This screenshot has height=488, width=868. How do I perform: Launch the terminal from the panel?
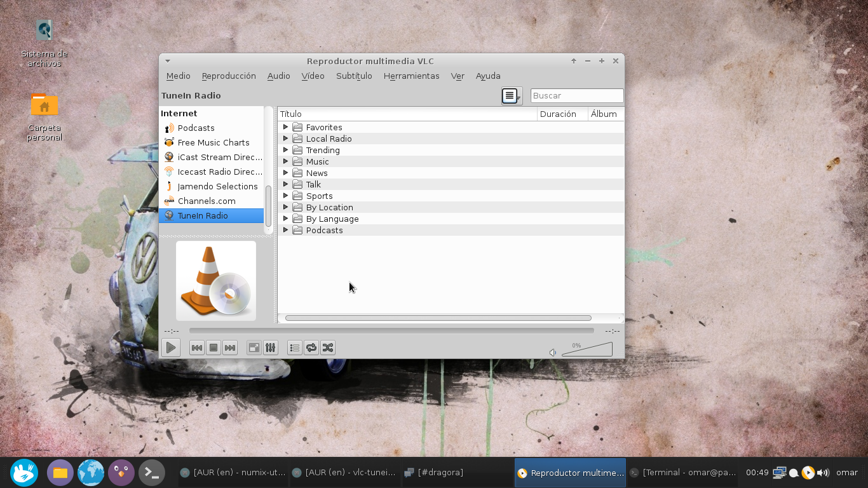(x=152, y=473)
